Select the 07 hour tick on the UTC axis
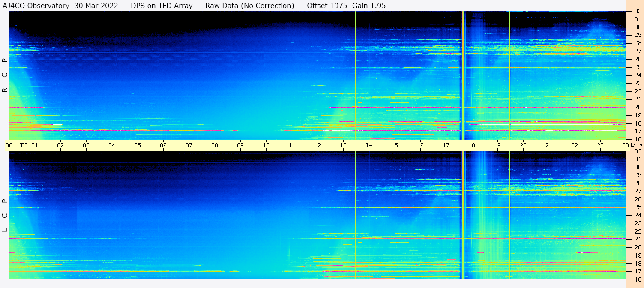This screenshot has width=644, height=288. tap(189, 145)
